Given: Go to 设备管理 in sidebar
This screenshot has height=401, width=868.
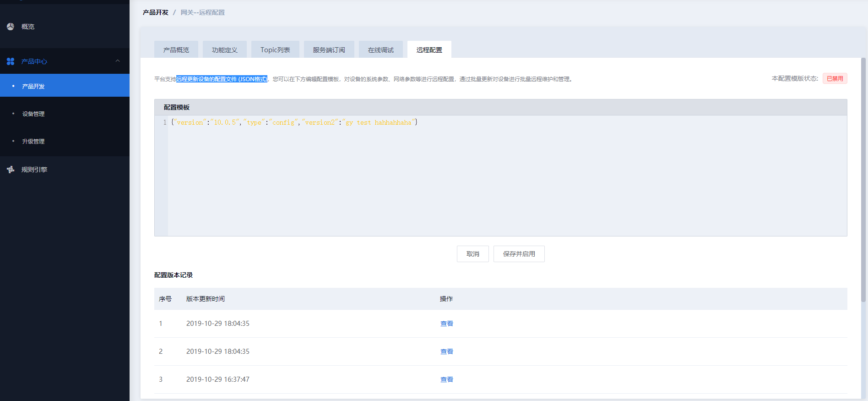Looking at the screenshot, I should (x=33, y=114).
